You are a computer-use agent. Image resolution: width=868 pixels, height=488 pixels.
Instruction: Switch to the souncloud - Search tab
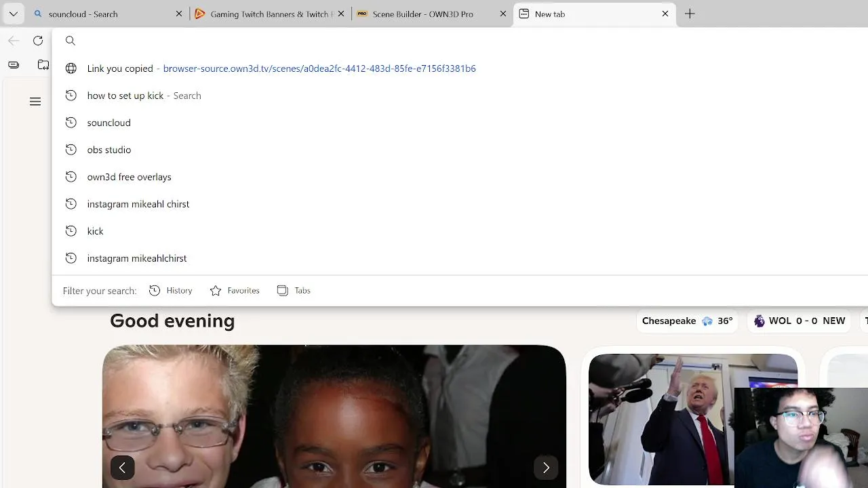pyautogui.click(x=107, y=14)
